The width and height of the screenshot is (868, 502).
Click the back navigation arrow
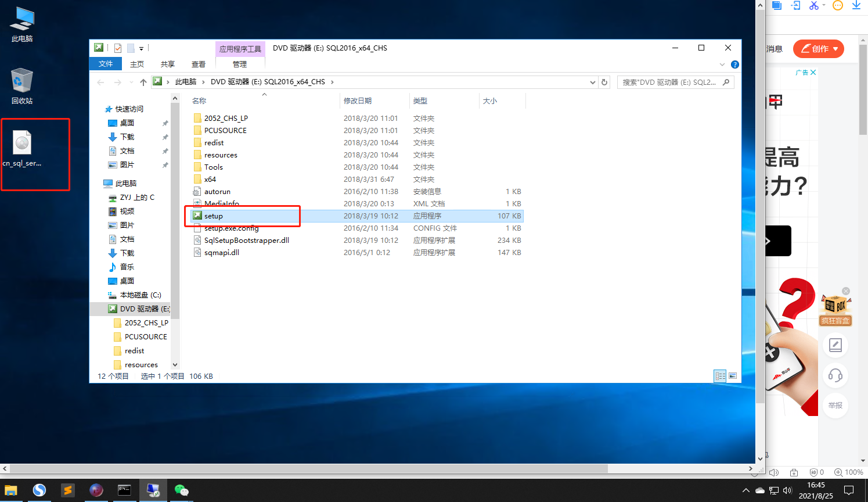(x=100, y=83)
